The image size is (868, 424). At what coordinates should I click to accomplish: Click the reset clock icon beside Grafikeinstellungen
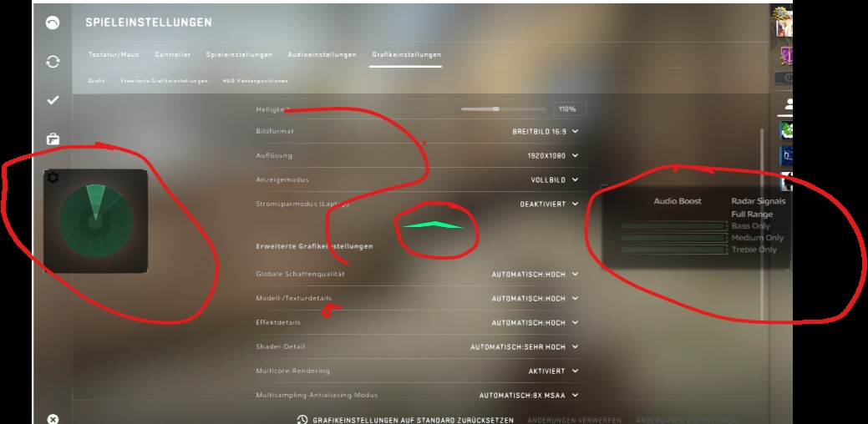point(302,420)
